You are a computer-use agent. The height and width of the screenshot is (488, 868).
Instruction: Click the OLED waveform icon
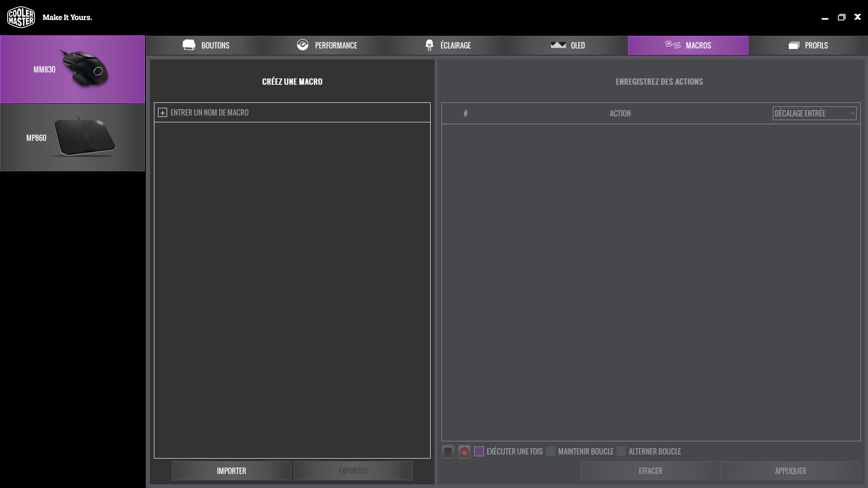tap(558, 45)
